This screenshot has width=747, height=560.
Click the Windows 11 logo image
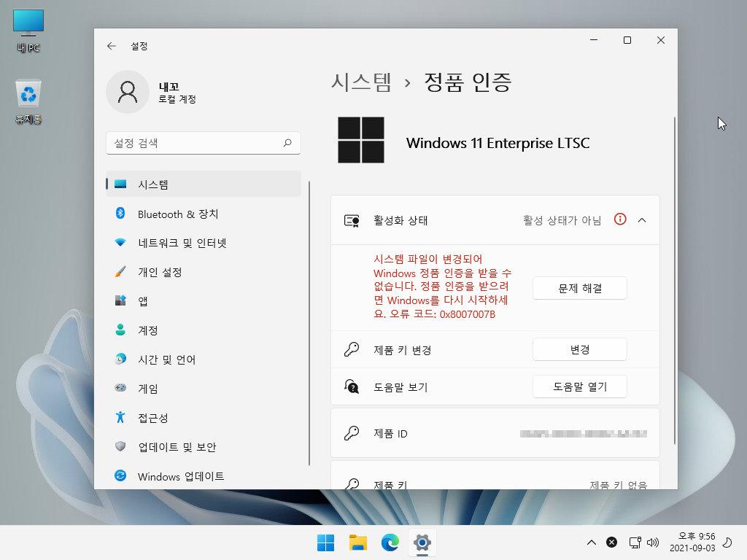(361, 140)
